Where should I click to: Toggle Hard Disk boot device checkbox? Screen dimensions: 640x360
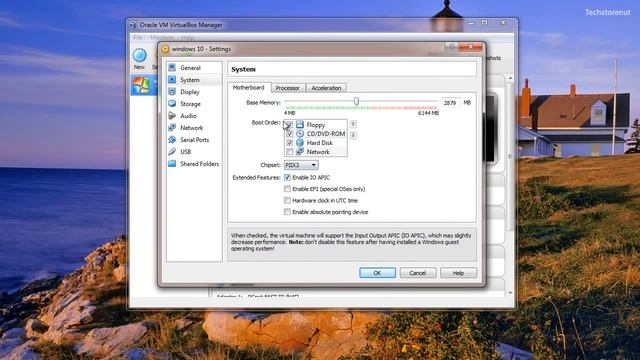click(289, 142)
